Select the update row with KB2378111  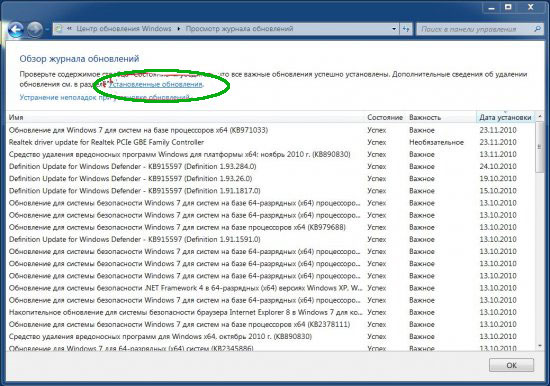pos(271,325)
